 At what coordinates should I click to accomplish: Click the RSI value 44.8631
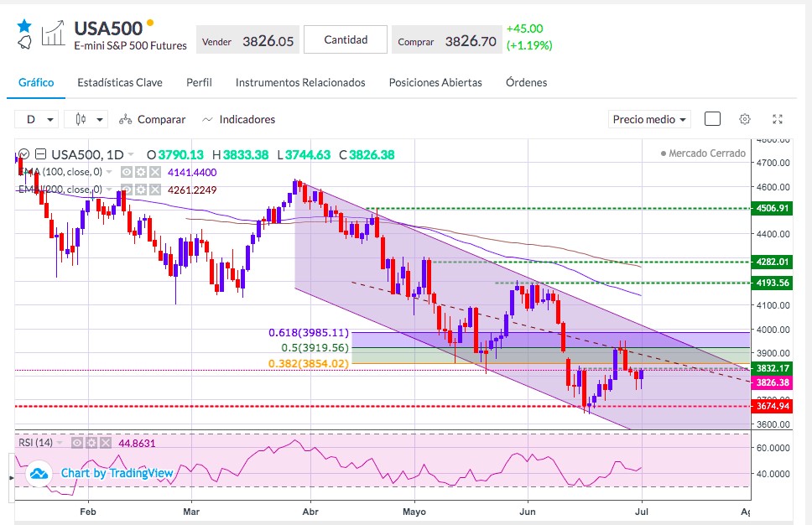point(137,443)
